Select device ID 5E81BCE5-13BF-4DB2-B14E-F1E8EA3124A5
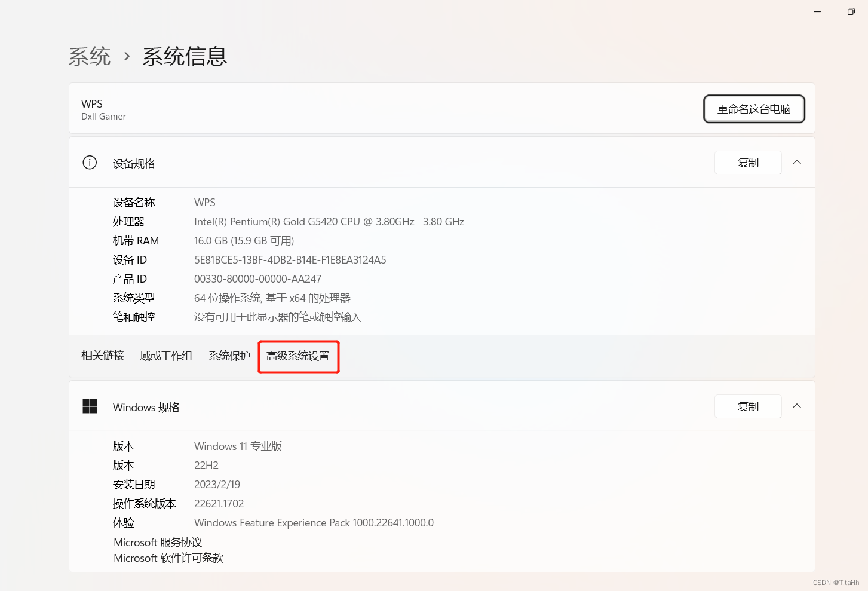Image resolution: width=868 pixels, height=591 pixels. click(290, 260)
